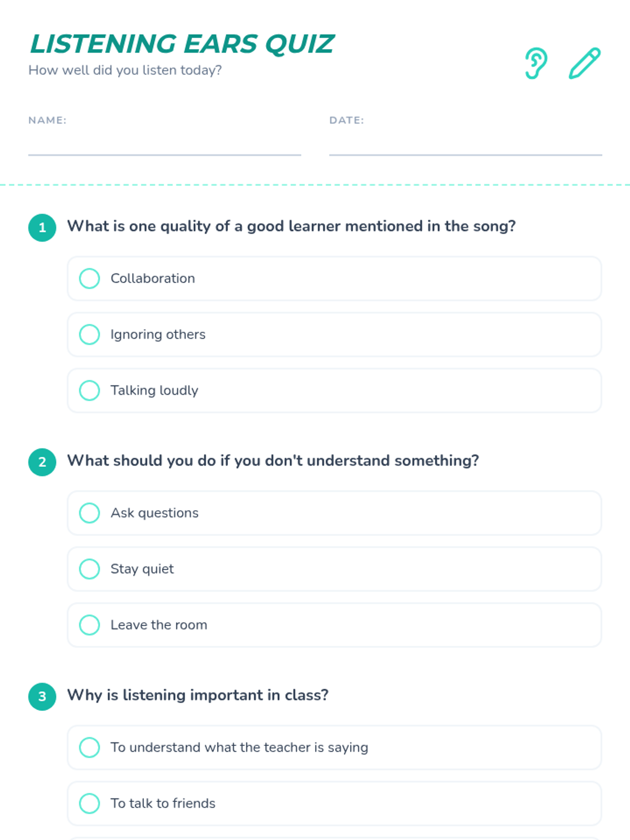The width and height of the screenshot is (630, 840).
Task: Click the Listening Ears Quiz title
Action: pyautogui.click(x=182, y=44)
